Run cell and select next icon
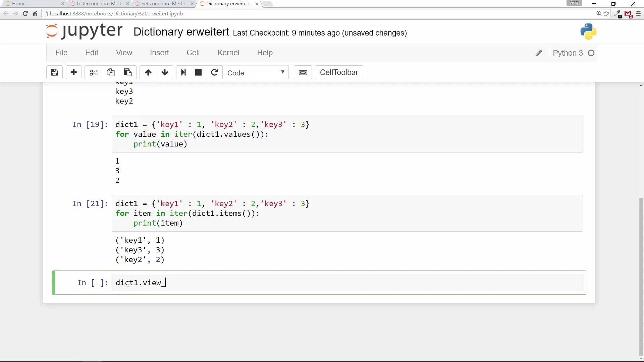The width and height of the screenshot is (644, 362). pyautogui.click(x=183, y=72)
